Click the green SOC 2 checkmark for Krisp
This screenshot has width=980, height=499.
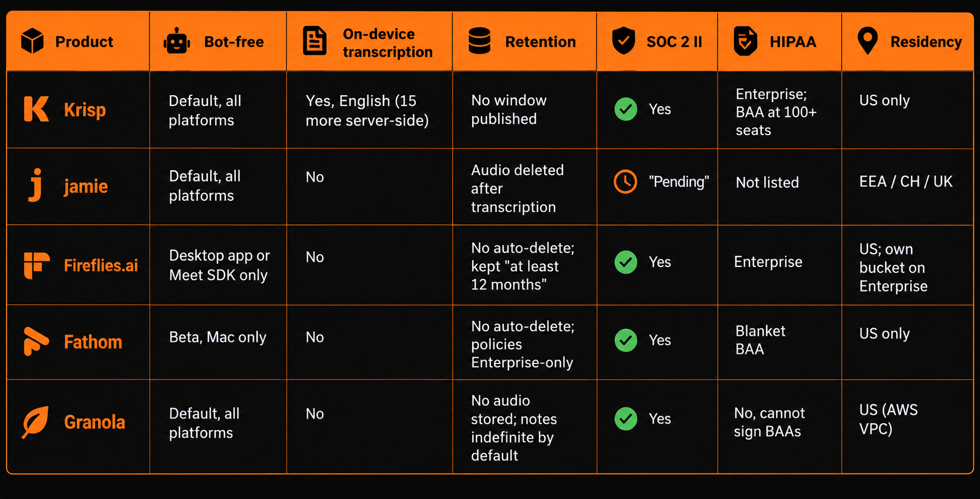pyautogui.click(x=626, y=109)
